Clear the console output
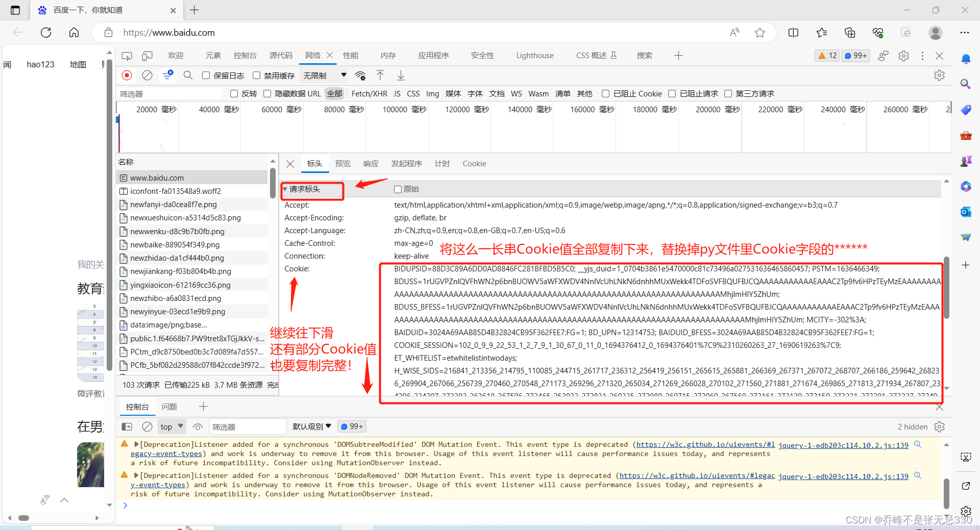The width and height of the screenshot is (980, 530). point(147,427)
